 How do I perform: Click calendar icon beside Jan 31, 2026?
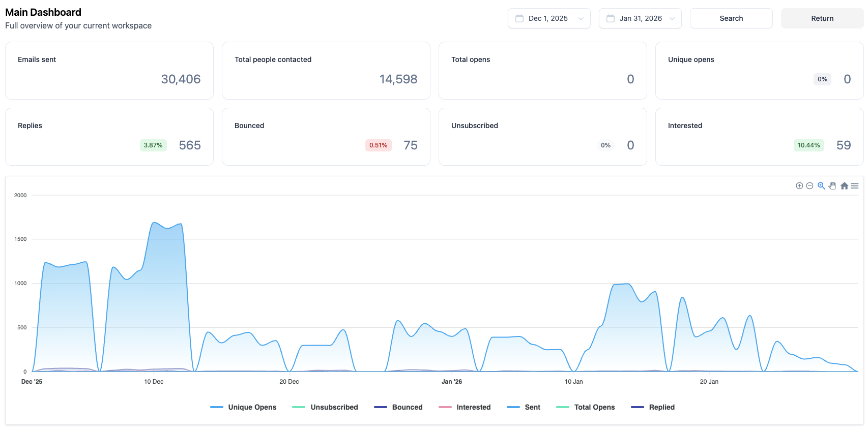(x=611, y=18)
